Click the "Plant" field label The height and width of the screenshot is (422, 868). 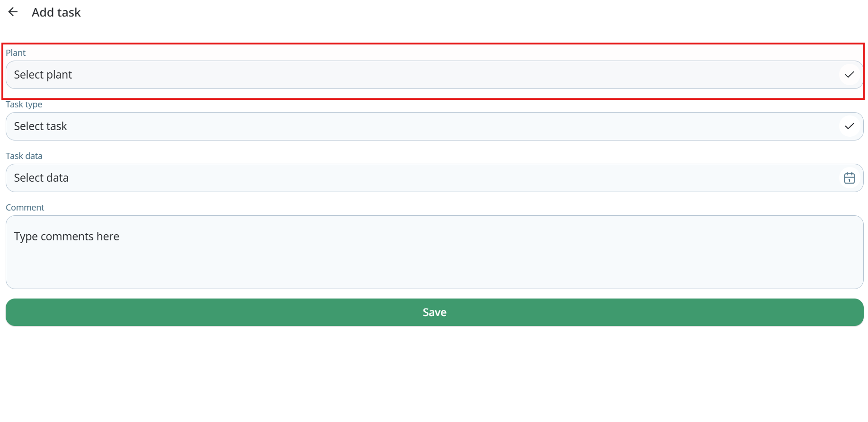pos(16,53)
